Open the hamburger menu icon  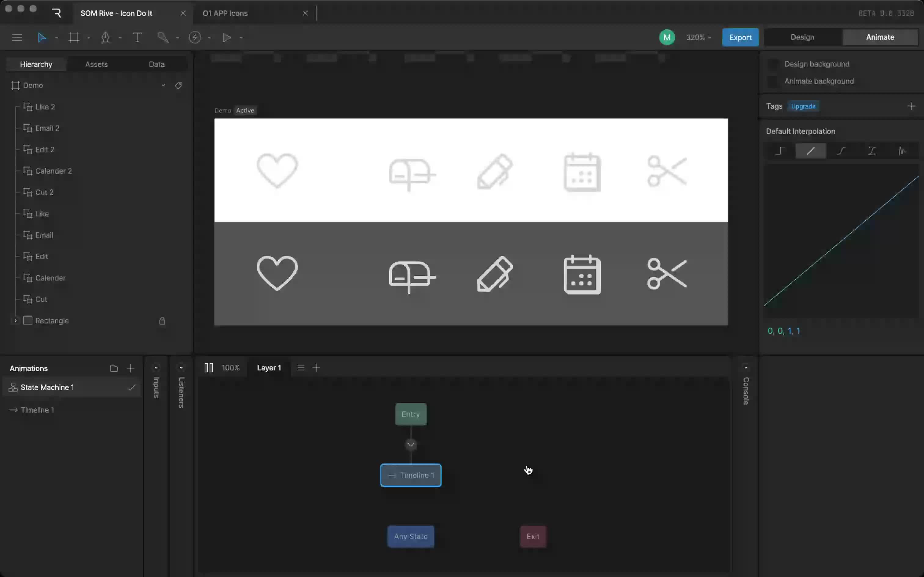[x=17, y=37]
